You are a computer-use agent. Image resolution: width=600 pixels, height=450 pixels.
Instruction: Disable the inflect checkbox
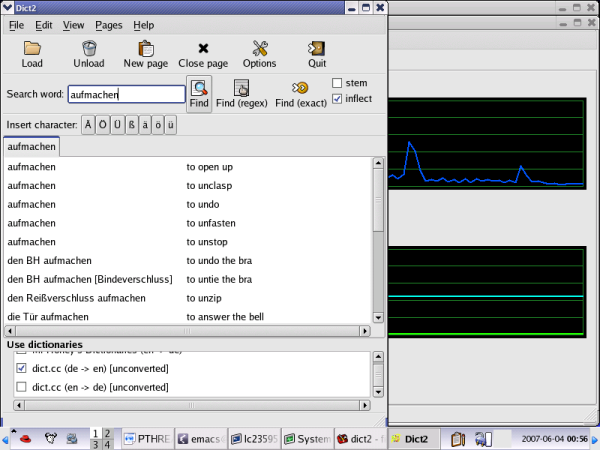pos(337,99)
